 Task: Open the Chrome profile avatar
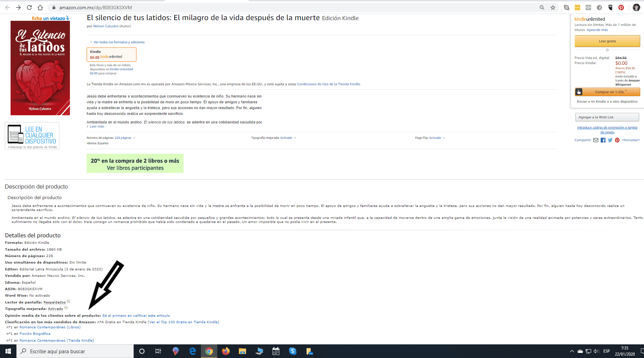[636, 8]
